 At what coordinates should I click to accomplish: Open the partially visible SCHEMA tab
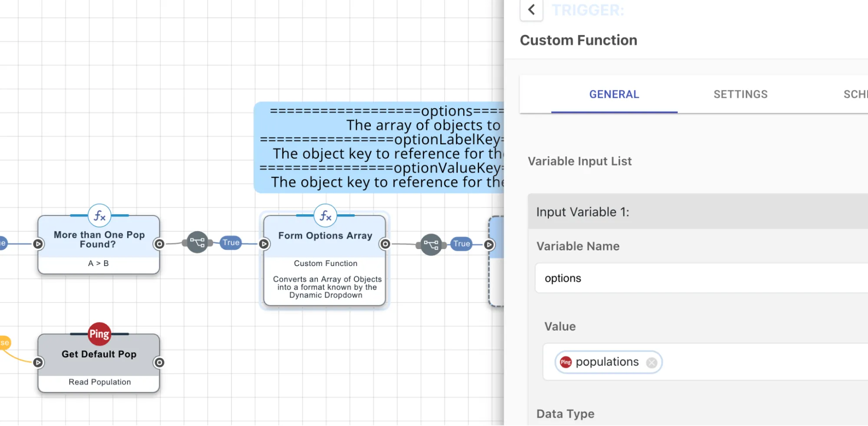tap(855, 94)
